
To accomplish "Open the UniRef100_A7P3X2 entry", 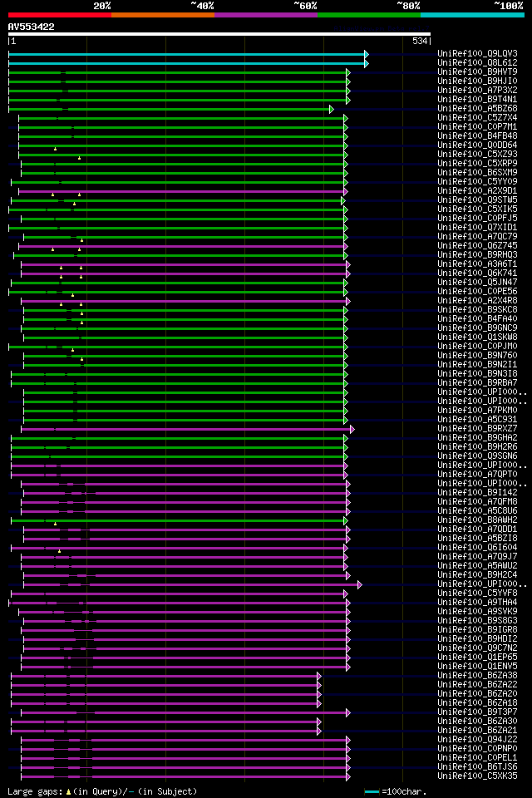I will pos(477,90).
